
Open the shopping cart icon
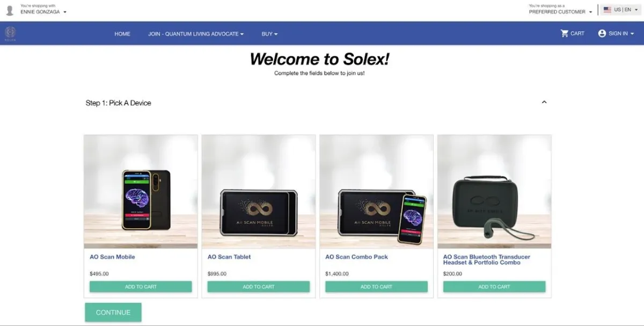pos(565,33)
